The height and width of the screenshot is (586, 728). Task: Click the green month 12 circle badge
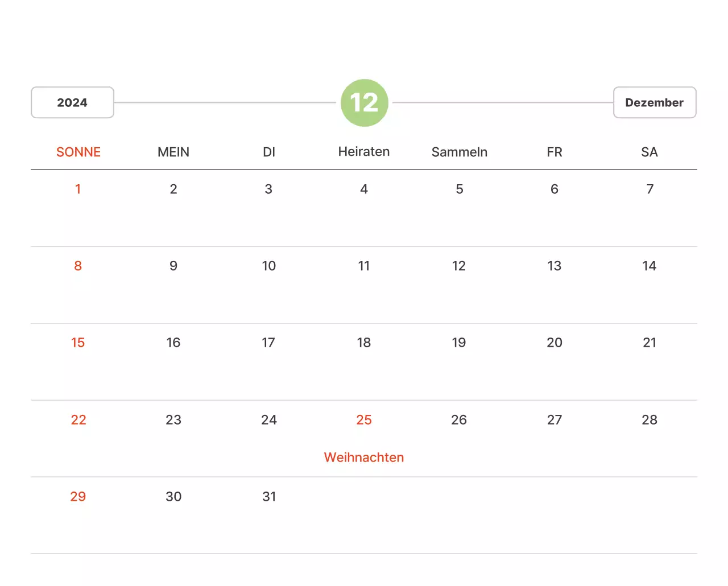364,103
